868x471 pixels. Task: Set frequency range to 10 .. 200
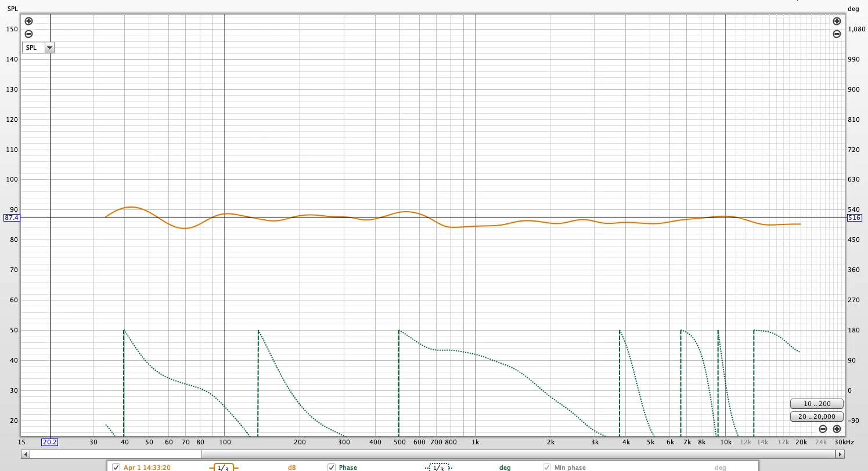click(817, 404)
